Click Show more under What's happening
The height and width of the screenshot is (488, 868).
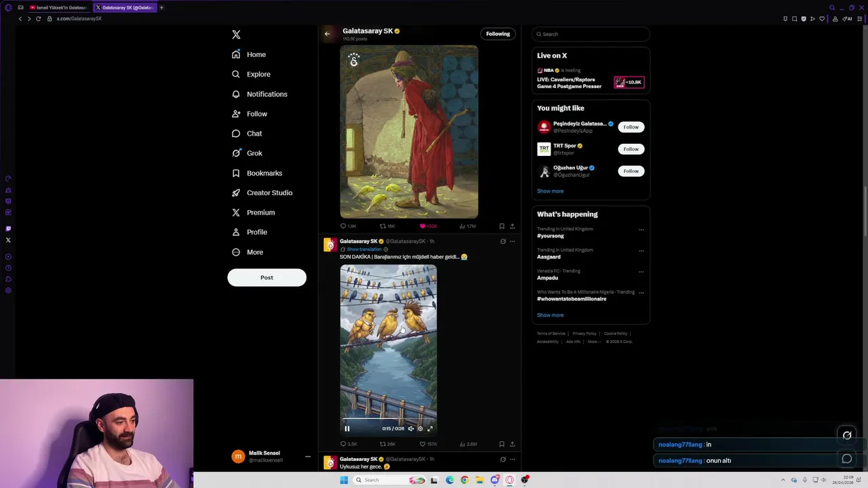(x=550, y=315)
